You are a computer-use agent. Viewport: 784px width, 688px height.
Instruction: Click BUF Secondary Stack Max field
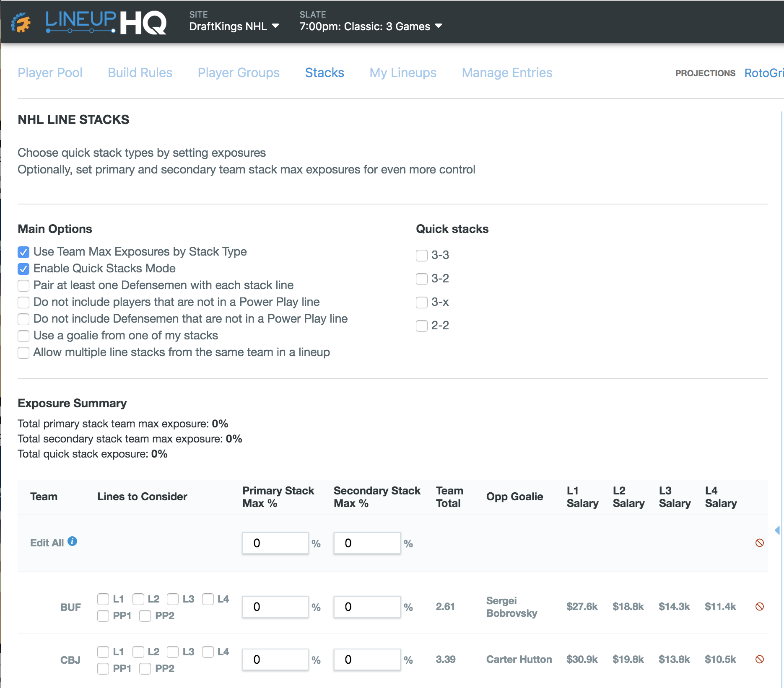point(367,607)
